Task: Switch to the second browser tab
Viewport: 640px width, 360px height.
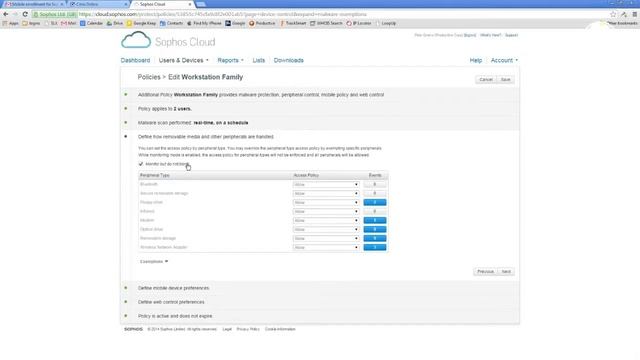Action: point(98,4)
